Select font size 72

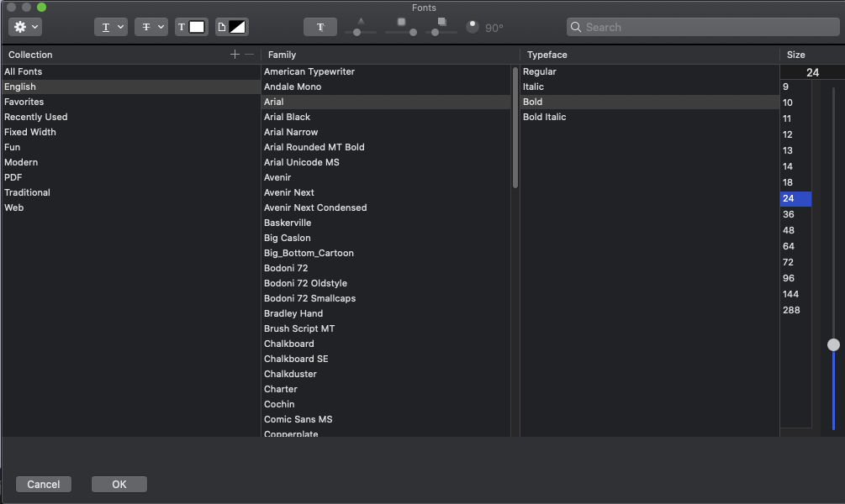tap(788, 261)
